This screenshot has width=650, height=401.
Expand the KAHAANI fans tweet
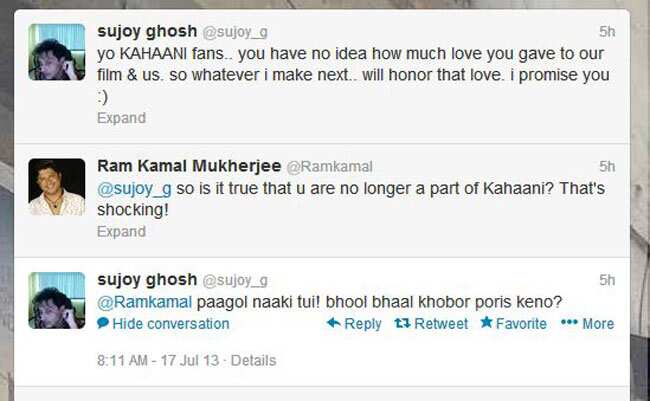(x=121, y=118)
